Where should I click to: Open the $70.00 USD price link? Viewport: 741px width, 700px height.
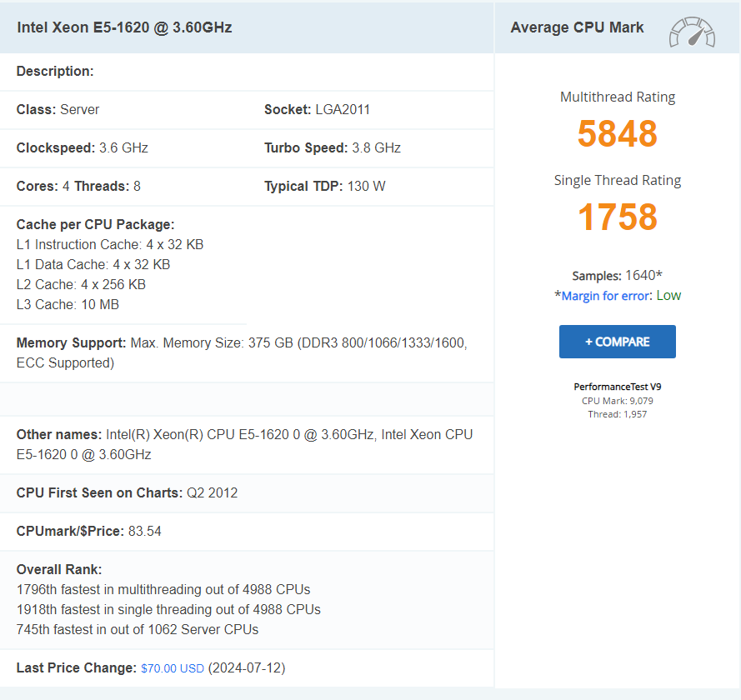pos(172,667)
